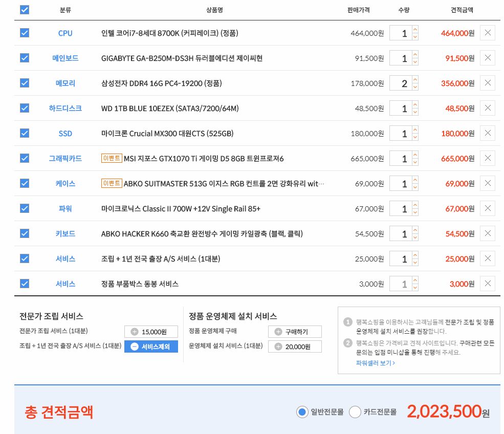Add 전문가 조립 서비스 15,000원 button

[x=151, y=332]
